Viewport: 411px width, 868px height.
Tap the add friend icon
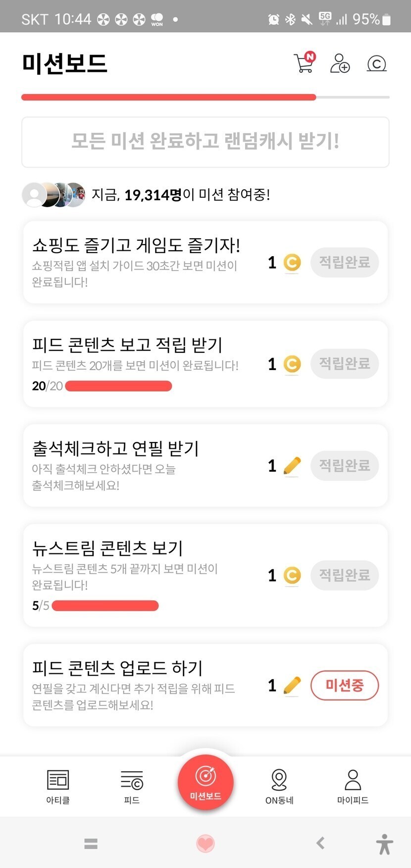(x=340, y=63)
